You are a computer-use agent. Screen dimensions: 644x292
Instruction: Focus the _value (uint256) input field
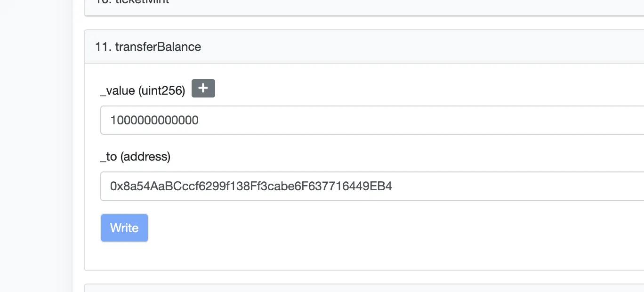[x=372, y=120]
